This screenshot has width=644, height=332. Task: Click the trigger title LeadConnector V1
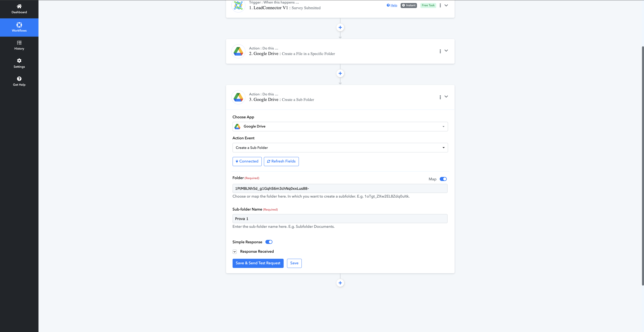pyautogui.click(x=271, y=8)
